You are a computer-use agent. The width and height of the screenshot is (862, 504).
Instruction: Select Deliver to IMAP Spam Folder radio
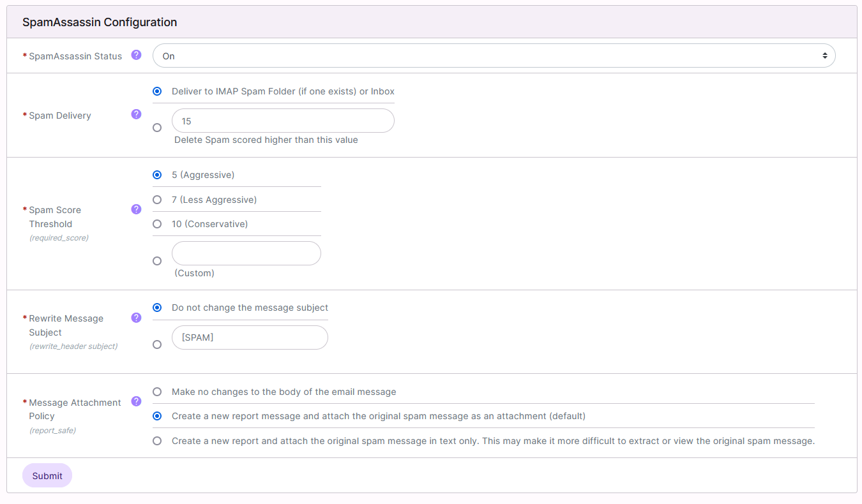coord(157,91)
